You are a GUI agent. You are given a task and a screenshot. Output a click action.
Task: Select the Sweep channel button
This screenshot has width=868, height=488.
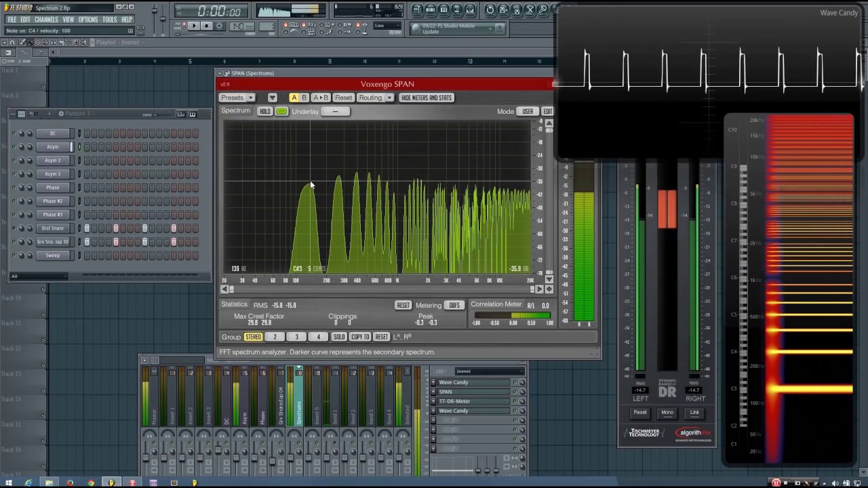tap(53, 256)
